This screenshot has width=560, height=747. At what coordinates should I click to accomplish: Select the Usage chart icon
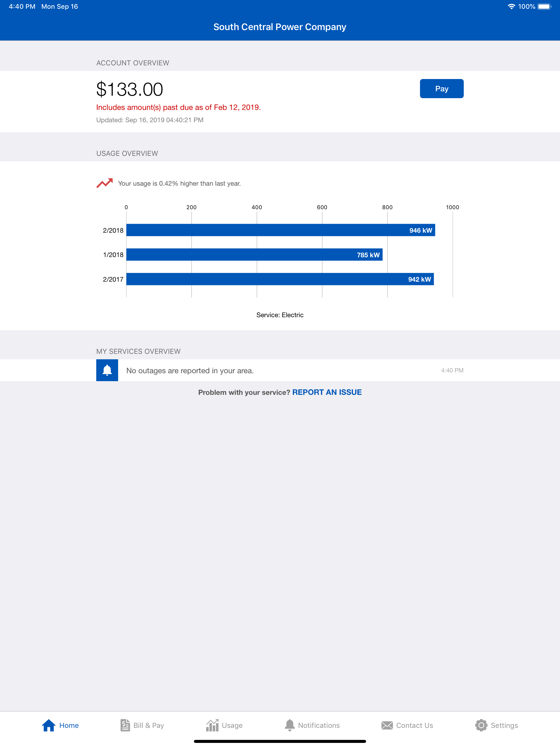point(212,725)
